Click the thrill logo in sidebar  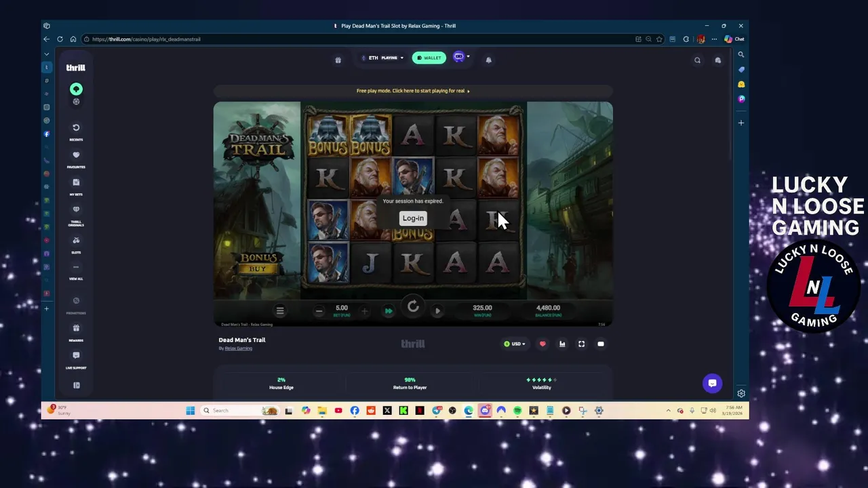[75, 68]
